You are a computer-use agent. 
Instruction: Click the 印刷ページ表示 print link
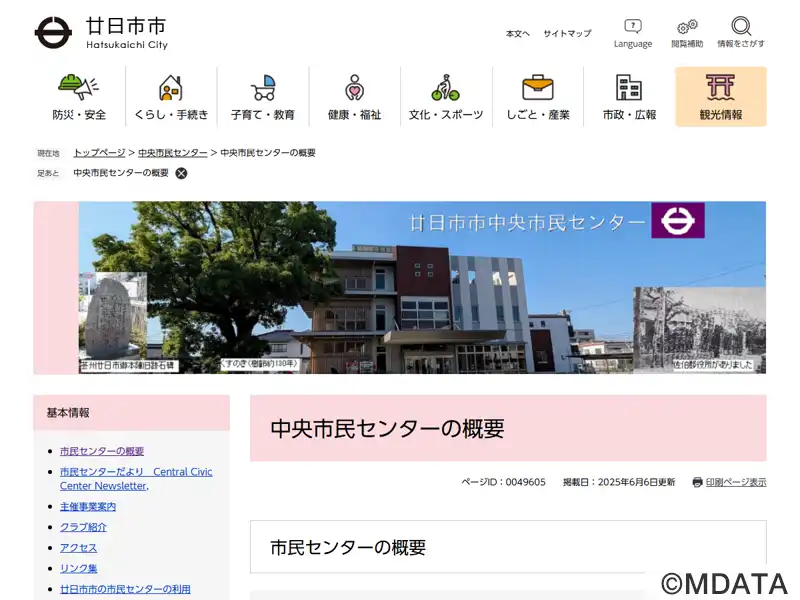(735, 482)
